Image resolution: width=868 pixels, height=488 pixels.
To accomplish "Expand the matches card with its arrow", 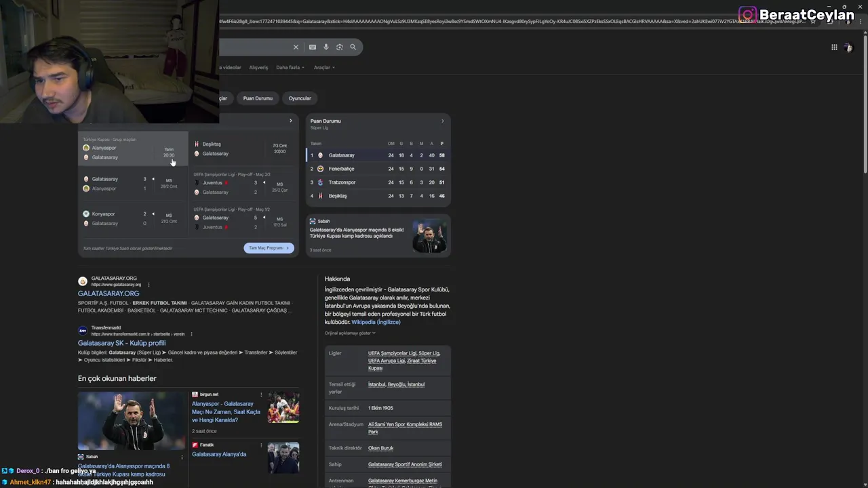I will click(291, 121).
